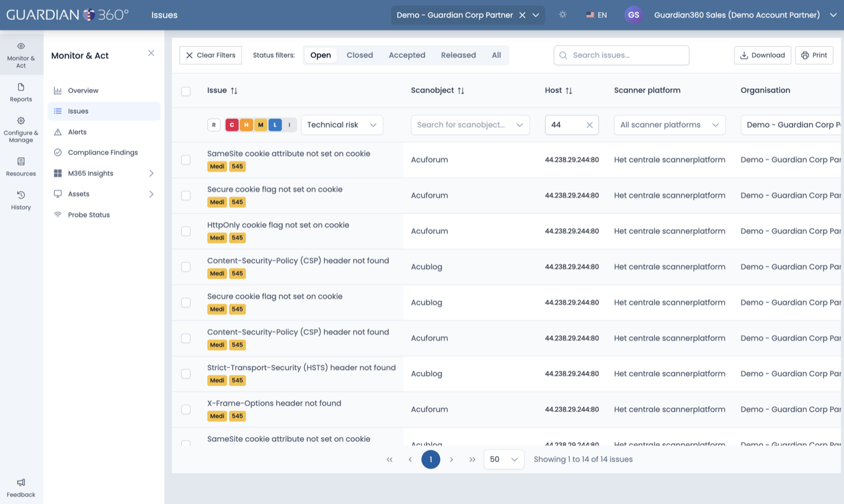
Task: Go to last page of issues
Action: pyautogui.click(x=473, y=459)
